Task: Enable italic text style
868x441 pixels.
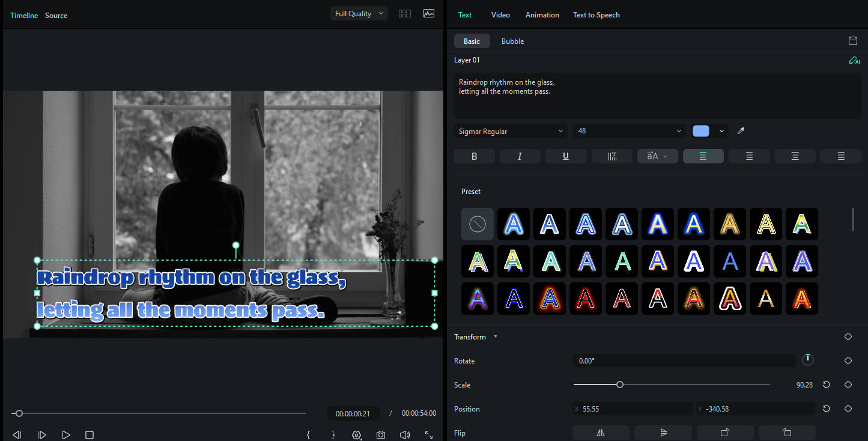Action: pyautogui.click(x=520, y=156)
